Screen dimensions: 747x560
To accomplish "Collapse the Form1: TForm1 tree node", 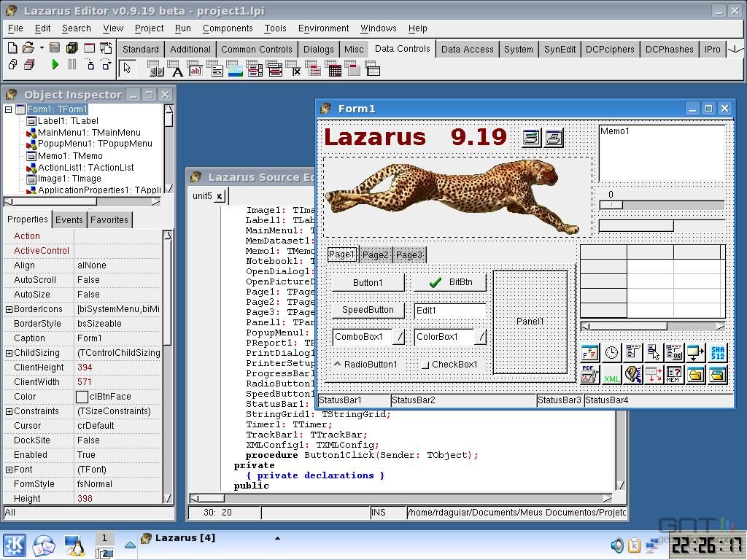I will (x=8, y=109).
